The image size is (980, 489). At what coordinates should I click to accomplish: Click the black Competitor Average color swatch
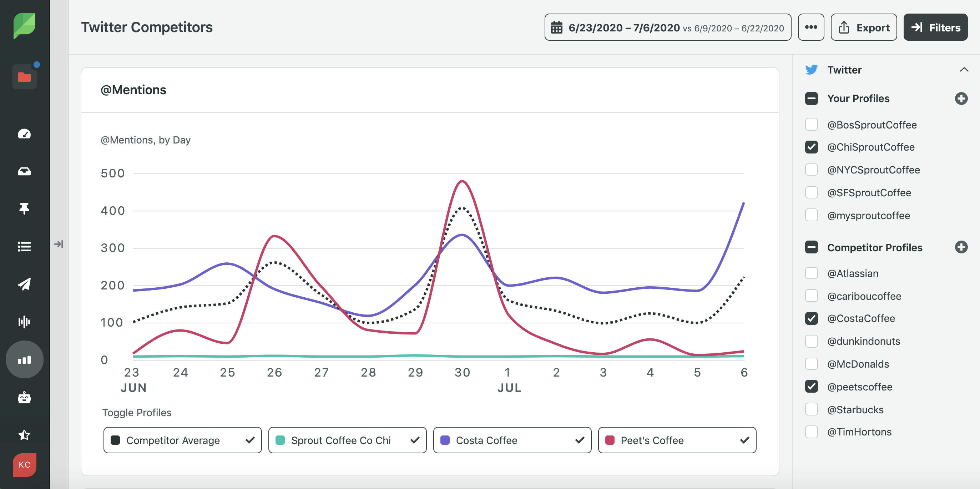coord(115,440)
